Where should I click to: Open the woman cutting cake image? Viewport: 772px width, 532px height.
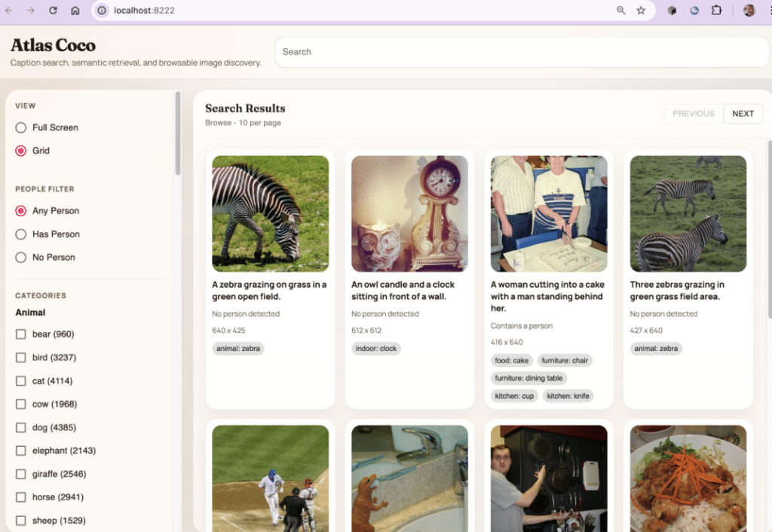[x=549, y=213]
